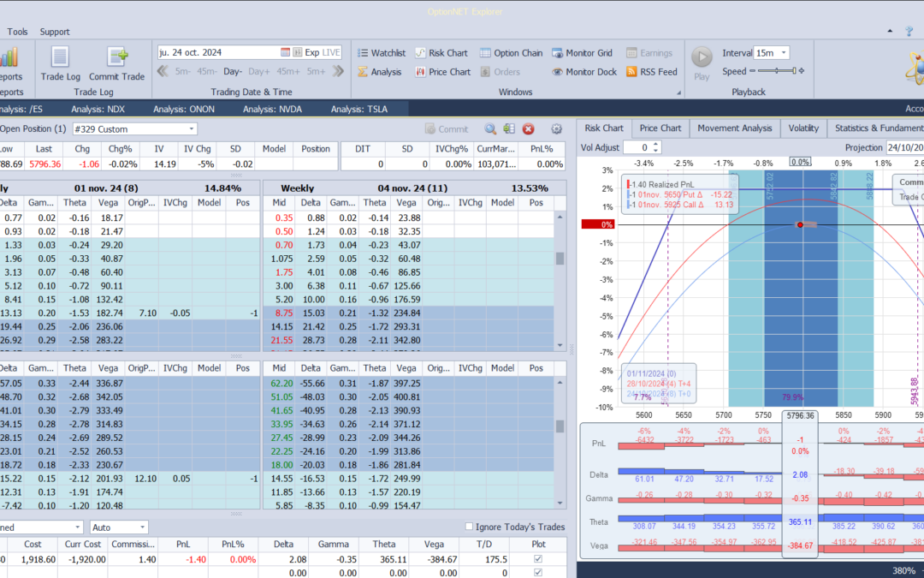The height and width of the screenshot is (578, 924).
Task: Toggle Ignore Today's Trades checkbox
Action: click(469, 527)
